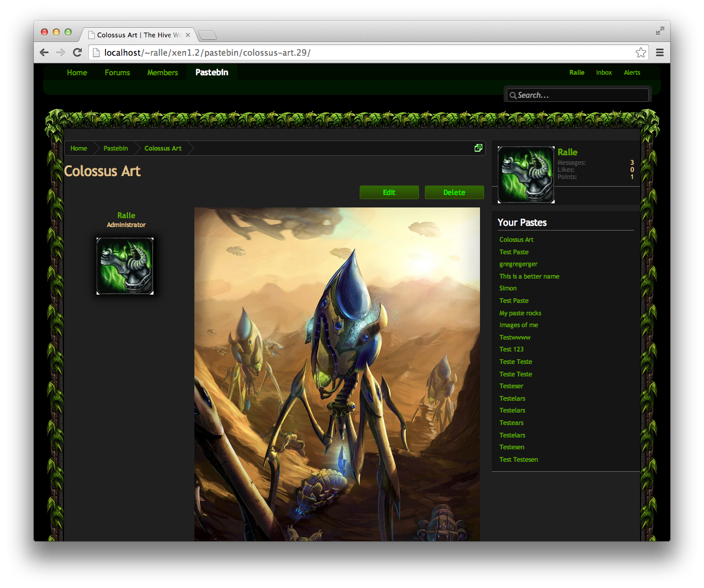Open the Forums navigation tab
The width and height of the screenshot is (704, 588).
pos(117,73)
